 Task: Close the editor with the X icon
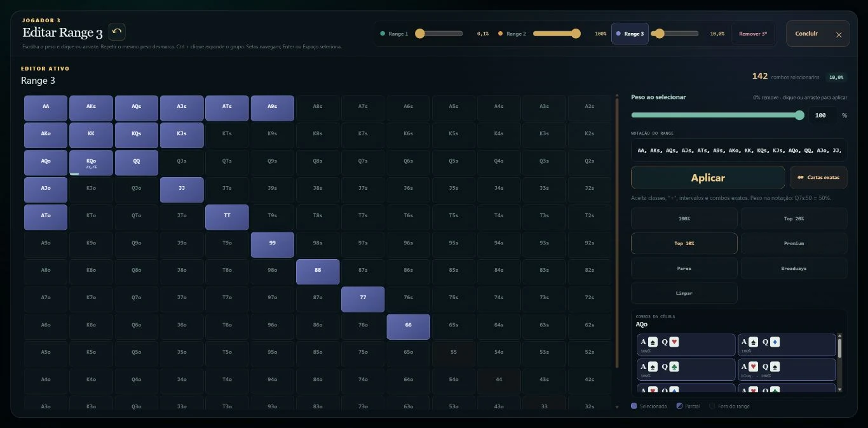(x=839, y=35)
